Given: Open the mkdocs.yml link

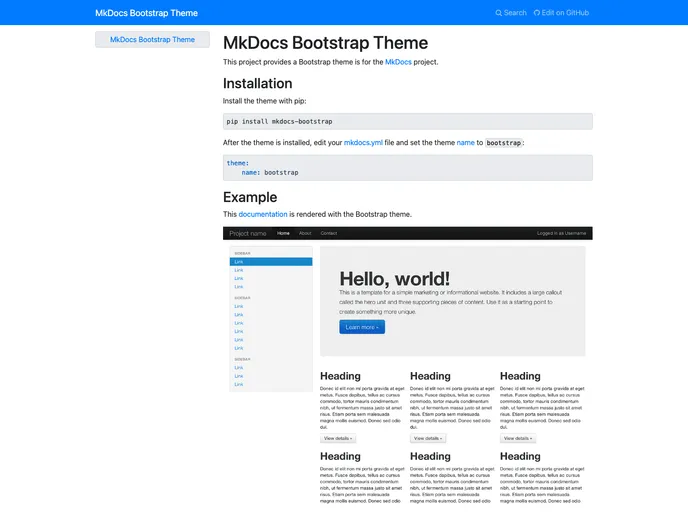Looking at the screenshot, I should pyautogui.click(x=363, y=143).
